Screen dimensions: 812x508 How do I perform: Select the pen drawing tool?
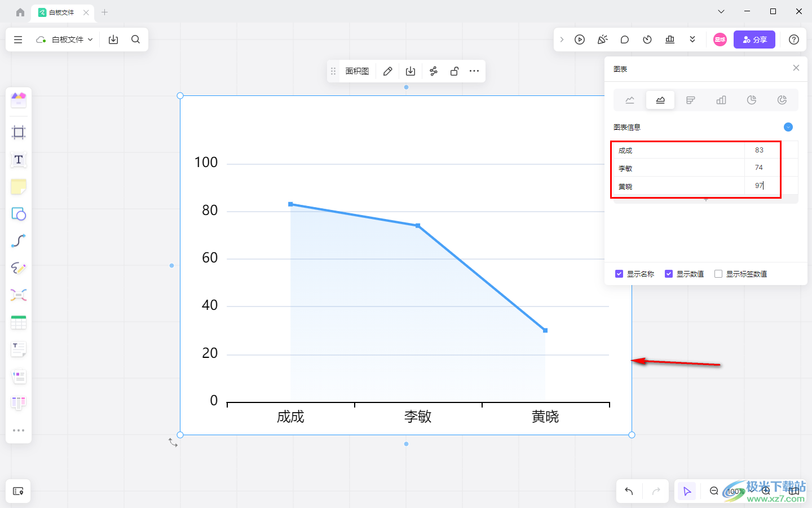click(19, 268)
